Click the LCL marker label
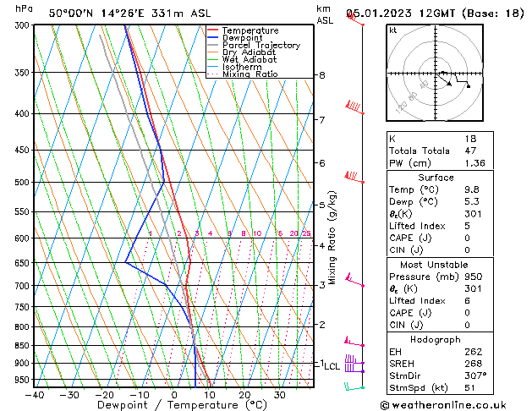Viewport: 532px width, 411px height. (x=332, y=366)
